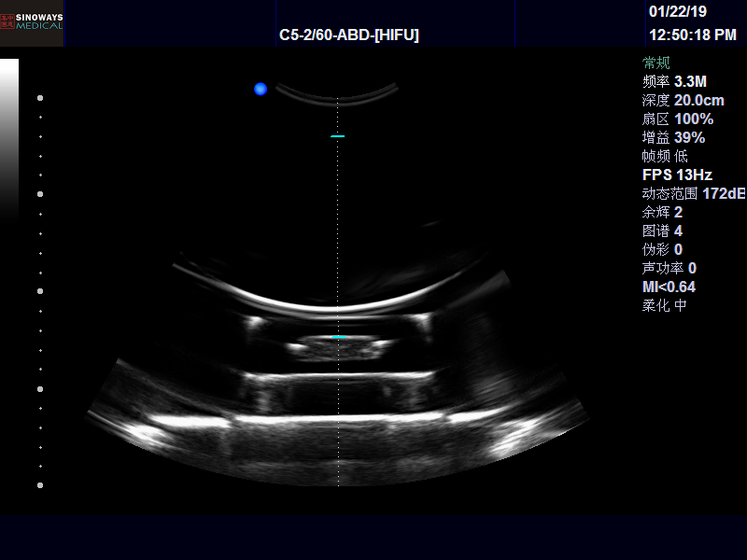Click the date 01/22/19

point(678,11)
